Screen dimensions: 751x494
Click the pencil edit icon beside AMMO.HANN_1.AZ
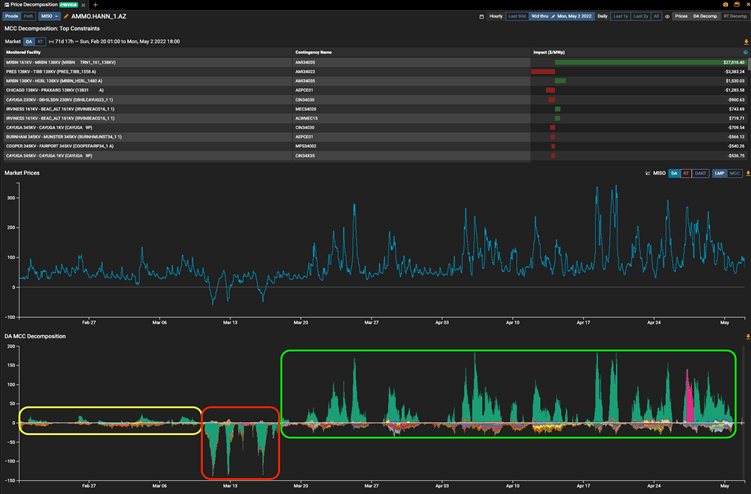[x=66, y=17]
